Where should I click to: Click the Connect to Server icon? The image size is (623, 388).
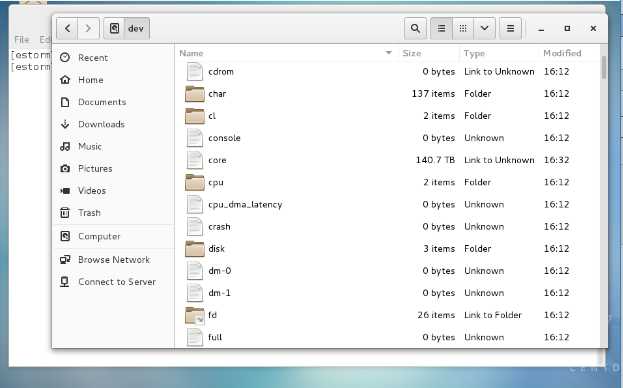pyautogui.click(x=64, y=282)
